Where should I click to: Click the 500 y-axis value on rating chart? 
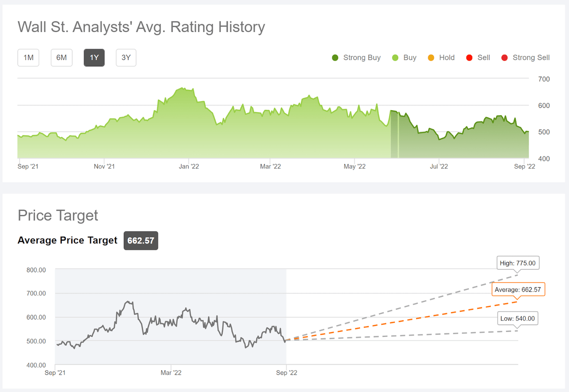(x=544, y=132)
